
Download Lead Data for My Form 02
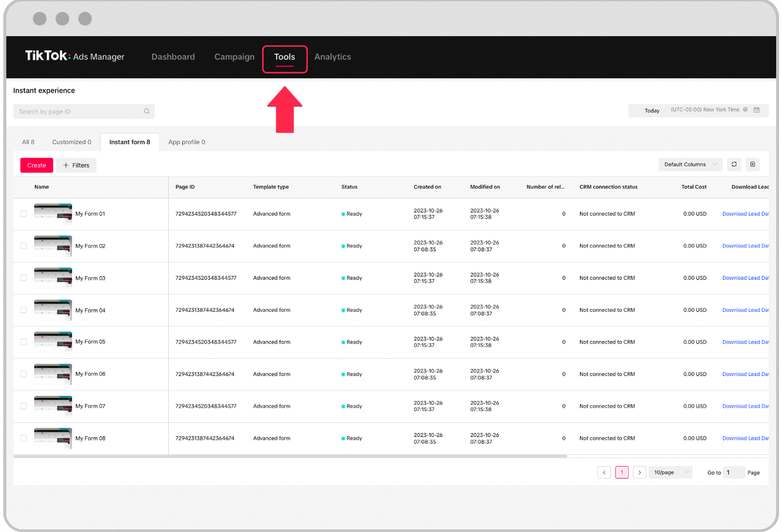(x=745, y=246)
